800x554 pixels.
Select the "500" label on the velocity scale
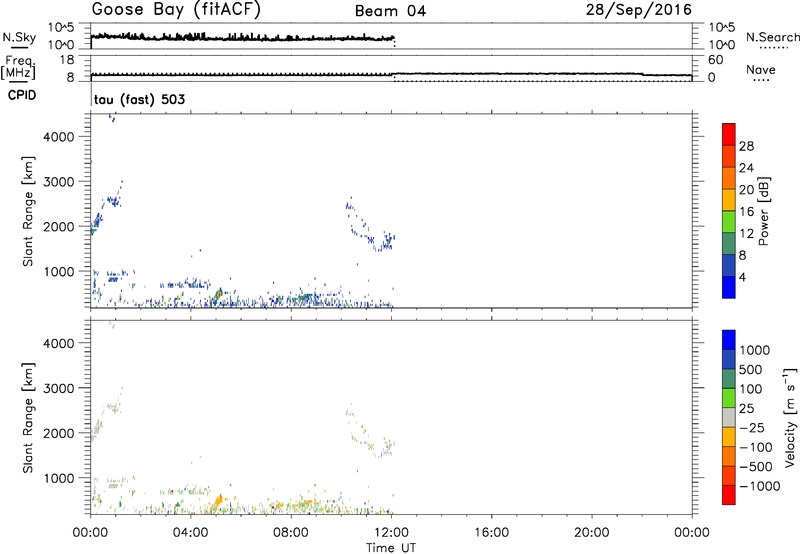click(751, 370)
